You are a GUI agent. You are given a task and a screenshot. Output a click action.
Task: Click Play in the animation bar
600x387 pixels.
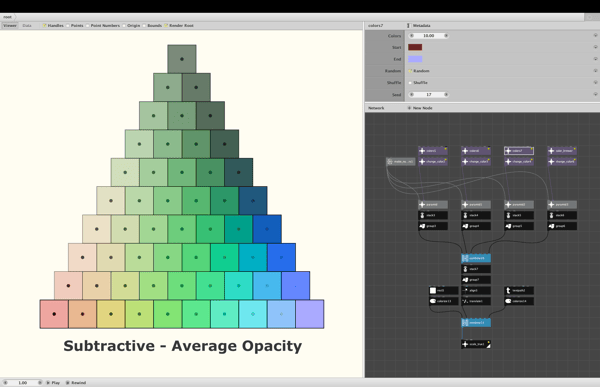click(53, 382)
